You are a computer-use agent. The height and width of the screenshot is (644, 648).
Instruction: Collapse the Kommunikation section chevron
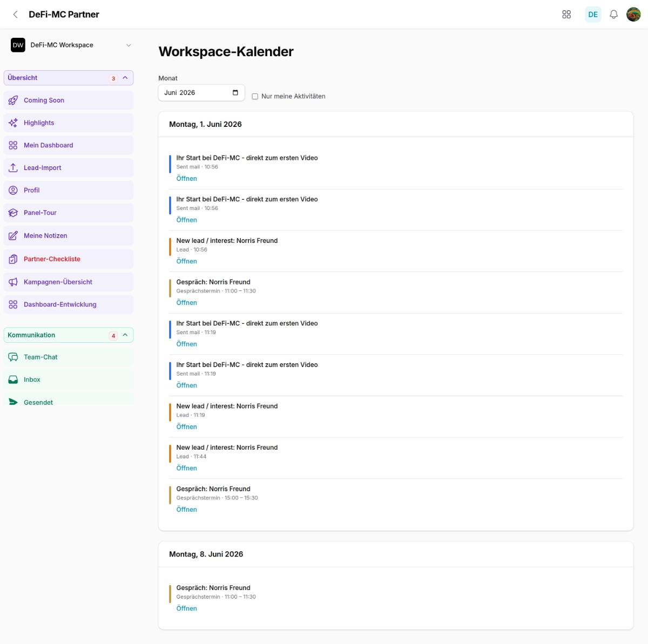click(x=125, y=335)
